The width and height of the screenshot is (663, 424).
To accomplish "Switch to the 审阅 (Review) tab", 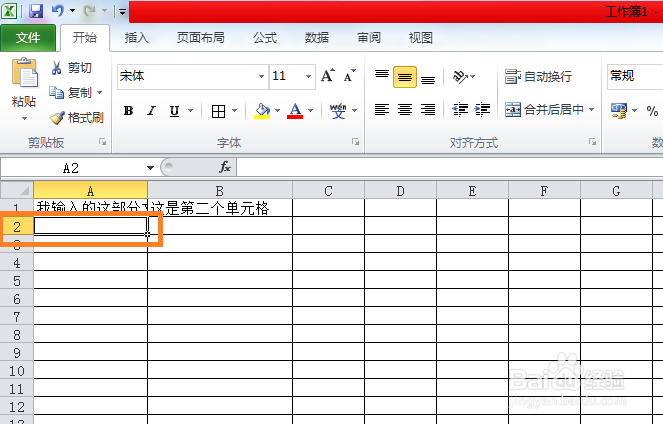I will (369, 38).
